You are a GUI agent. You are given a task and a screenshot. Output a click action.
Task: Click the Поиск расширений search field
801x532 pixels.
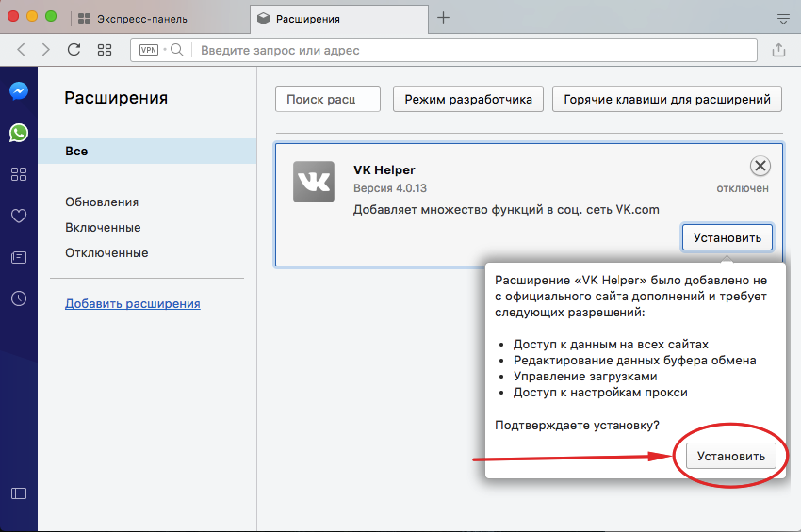(327, 99)
